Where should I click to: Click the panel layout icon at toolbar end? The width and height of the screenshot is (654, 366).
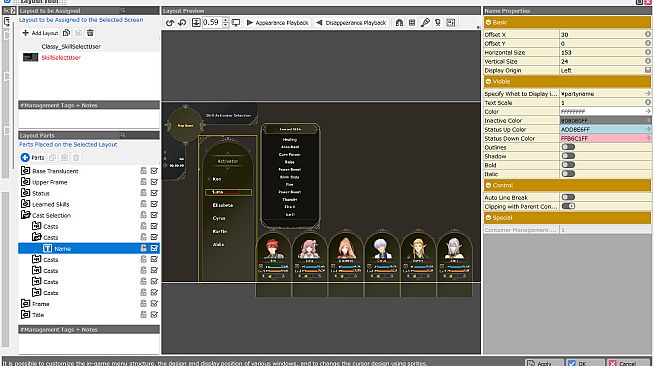(x=450, y=23)
